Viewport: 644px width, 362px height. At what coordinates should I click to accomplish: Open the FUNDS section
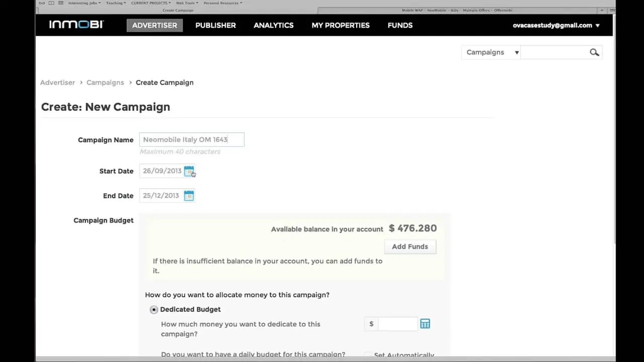400,25
